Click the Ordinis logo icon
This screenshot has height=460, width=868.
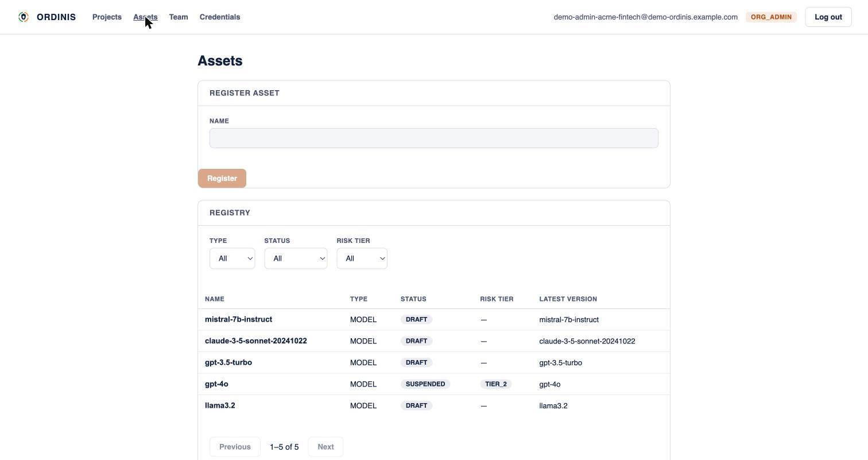click(24, 17)
